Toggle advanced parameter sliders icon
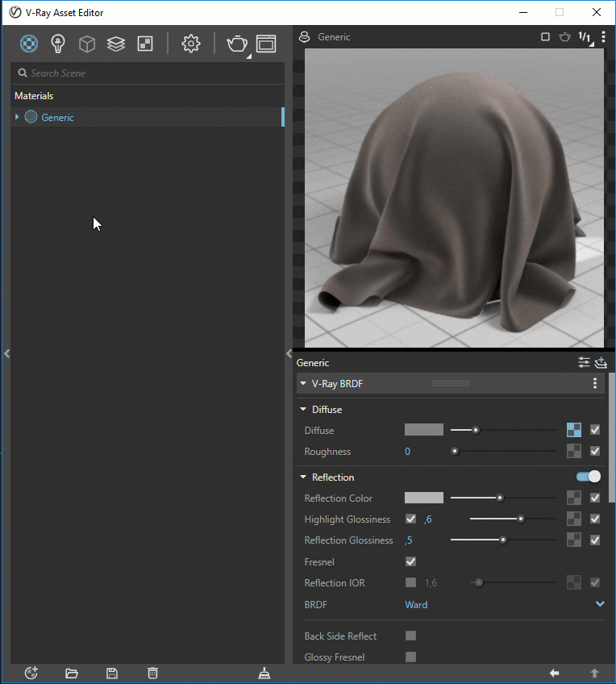This screenshot has width=616, height=684. [584, 362]
